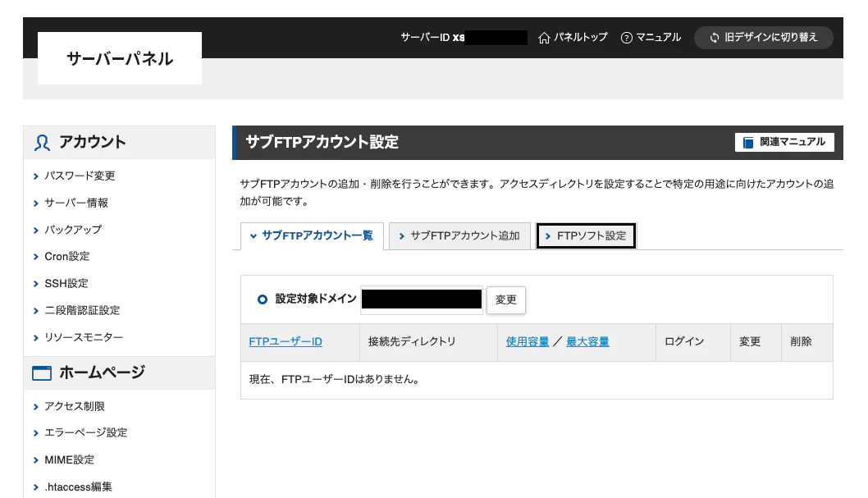The height and width of the screenshot is (498, 868).
Task: Click the book icon on 関連マニュアル button
Action: point(747,142)
